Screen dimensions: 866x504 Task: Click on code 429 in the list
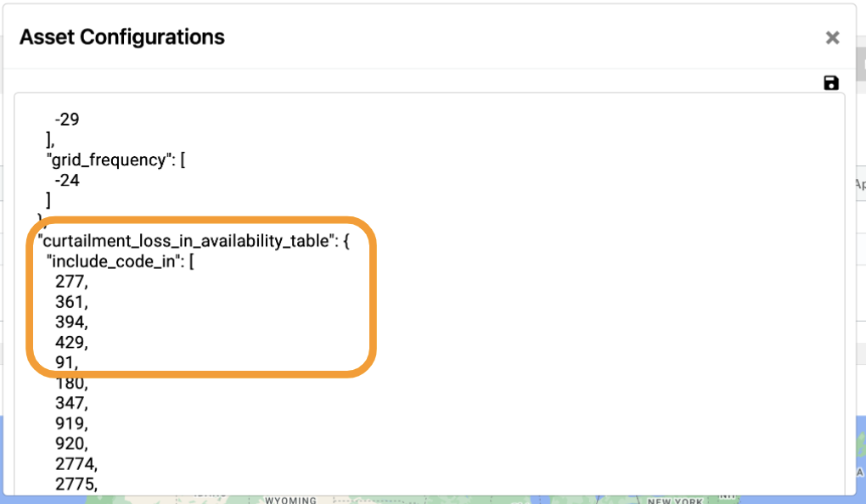(71, 342)
